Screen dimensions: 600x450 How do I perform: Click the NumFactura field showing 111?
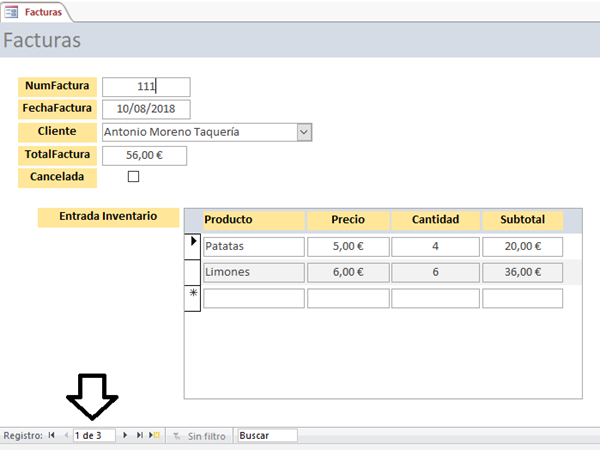146,87
